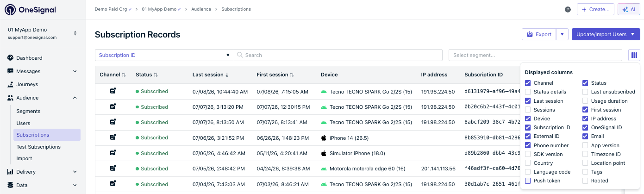Click the Journeys sidebar icon
Viewport: 644px width, 194px height.
[x=10, y=84]
